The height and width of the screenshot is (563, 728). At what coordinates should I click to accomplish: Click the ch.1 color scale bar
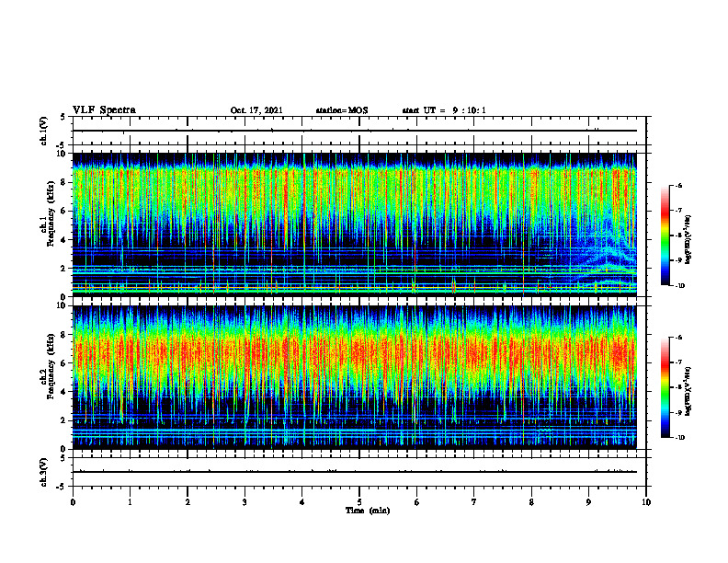pyautogui.click(x=665, y=236)
